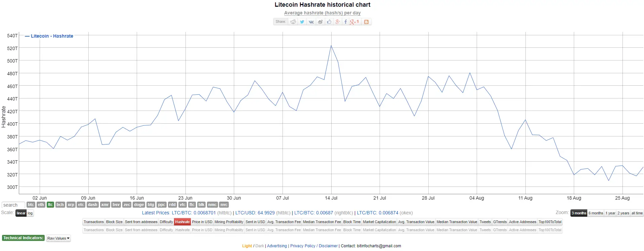The width and height of the screenshot is (644, 251).
Task: Open the Raw Values dropdown
Action: coord(58,238)
